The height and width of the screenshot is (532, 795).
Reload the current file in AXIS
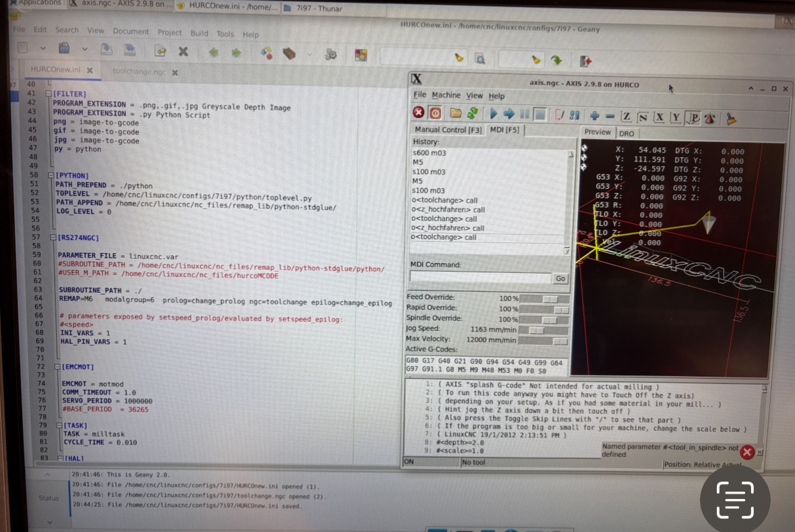coord(473,113)
